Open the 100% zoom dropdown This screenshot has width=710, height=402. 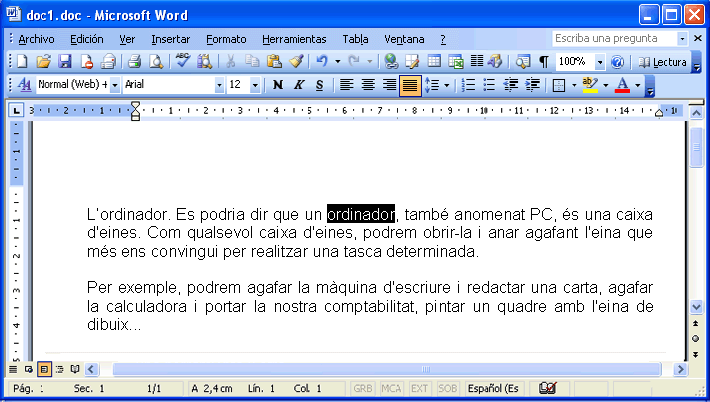[600, 62]
